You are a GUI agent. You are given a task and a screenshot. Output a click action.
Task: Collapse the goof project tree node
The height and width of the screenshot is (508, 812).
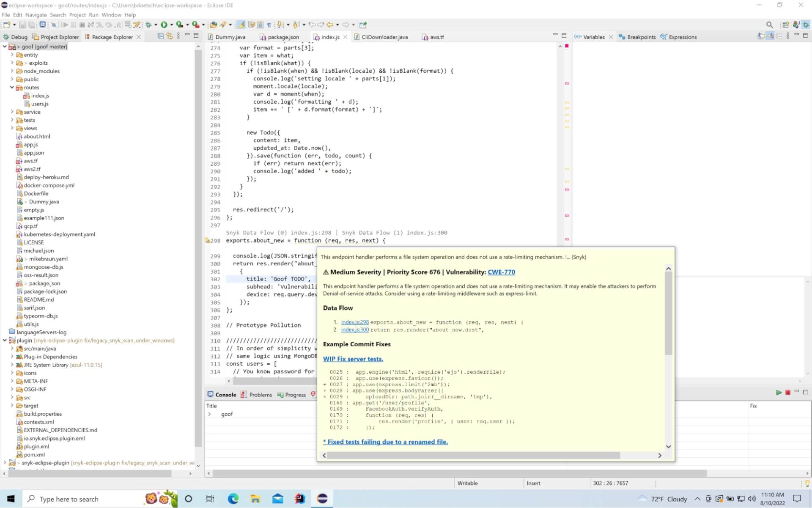pyautogui.click(x=5, y=47)
